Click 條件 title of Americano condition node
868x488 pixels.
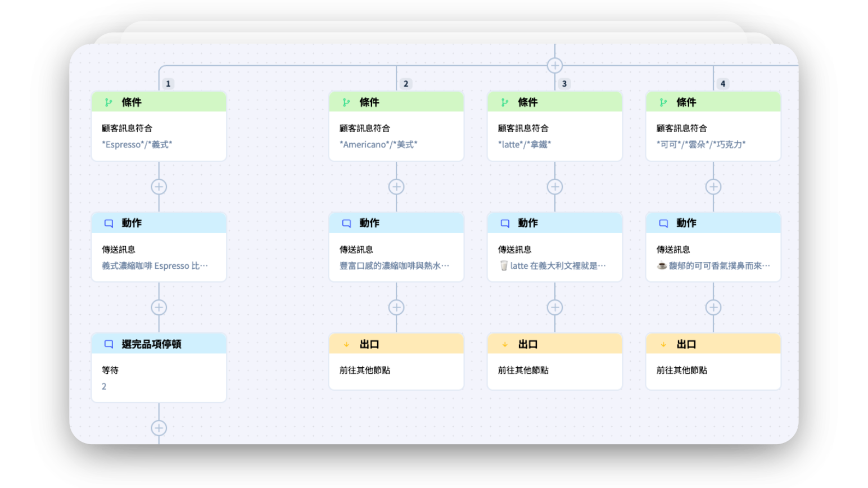coord(369,102)
